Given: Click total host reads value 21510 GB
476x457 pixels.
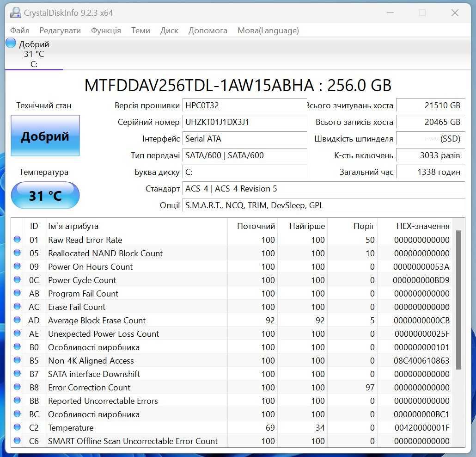Looking at the screenshot, I should (430, 105).
